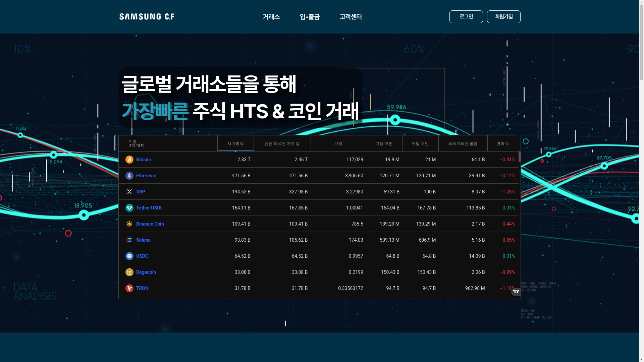Click Bitcoin total coins 21 M
The width and height of the screenshot is (644, 362).
pos(430,160)
